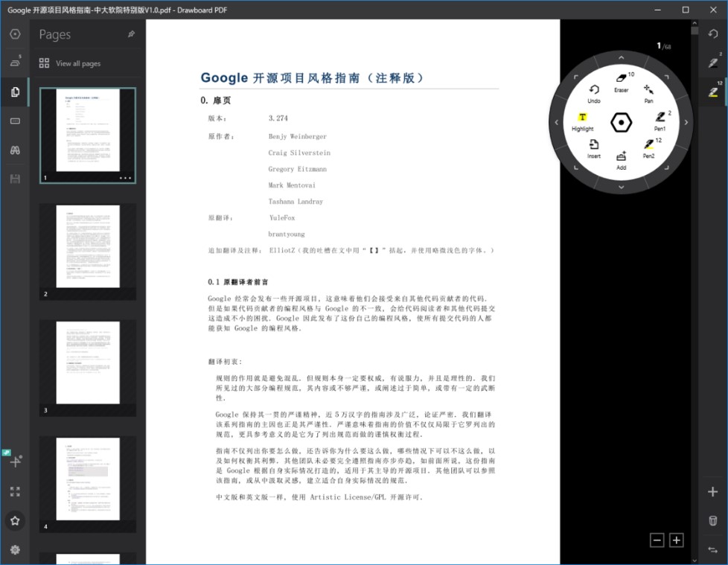Click the page number indicator 1/68
The width and height of the screenshot is (728, 565).
(x=663, y=46)
